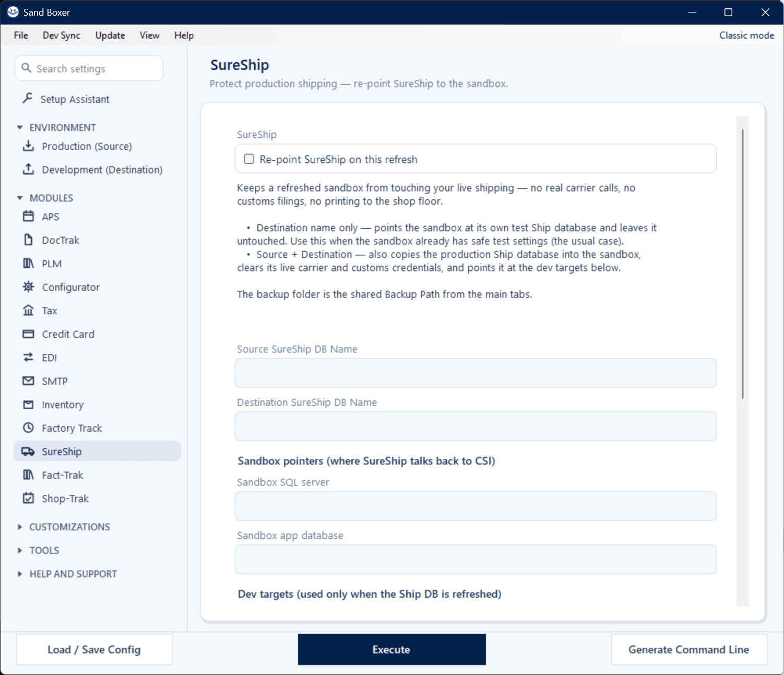Open the Configurator module label
The width and height of the screenshot is (784, 675).
pyautogui.click(x=71, y=287)
